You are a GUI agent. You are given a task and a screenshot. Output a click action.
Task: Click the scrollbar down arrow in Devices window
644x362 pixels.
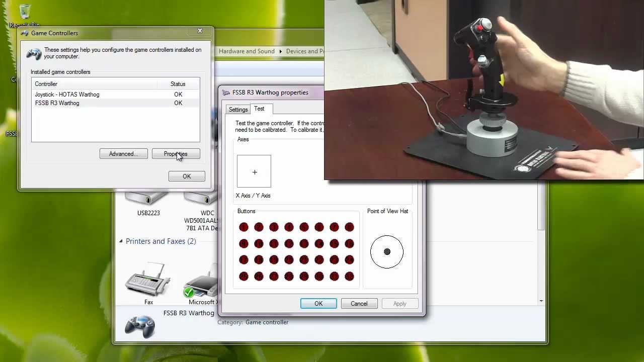click(541, 301)
